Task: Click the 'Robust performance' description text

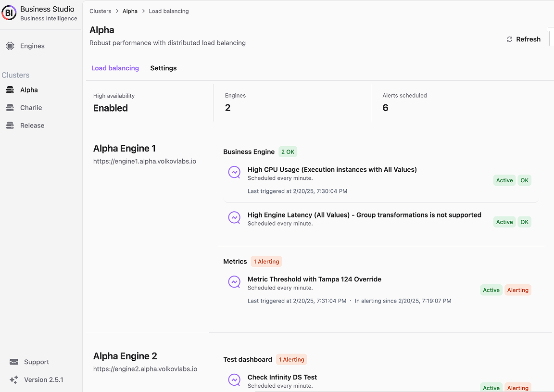Action: tap(167, 43)
